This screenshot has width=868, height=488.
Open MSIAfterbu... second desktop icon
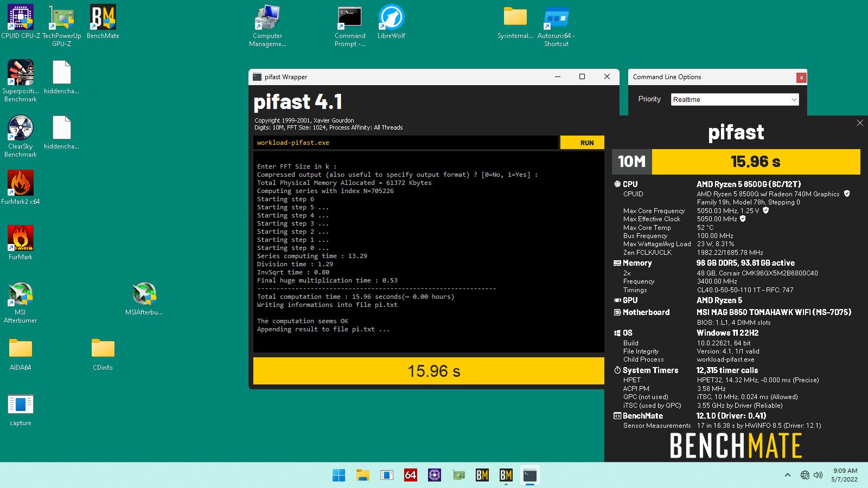coord(144,298)
